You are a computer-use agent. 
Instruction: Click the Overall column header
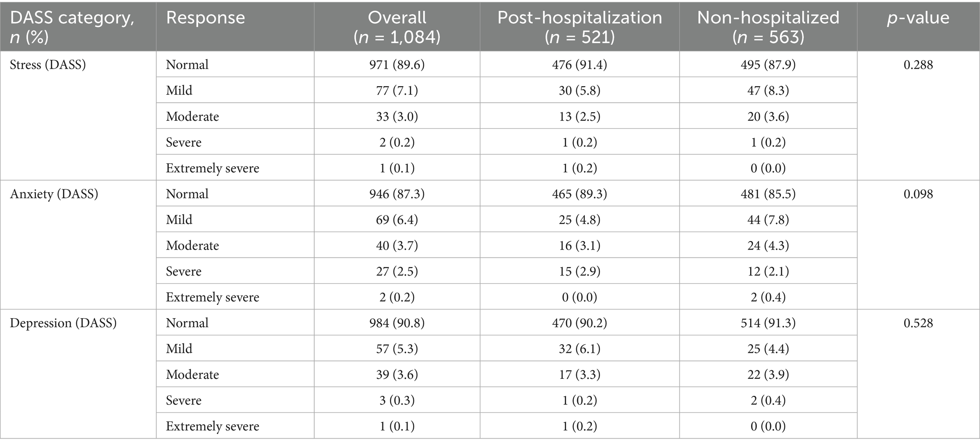pyautogui.click(x=397, y=27)
